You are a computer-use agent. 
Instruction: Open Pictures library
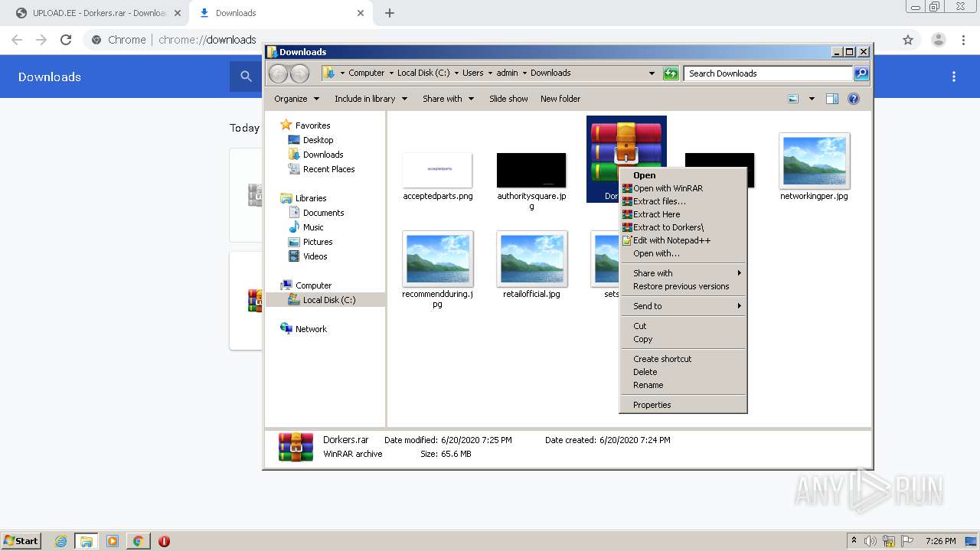(x=317, y=242)
